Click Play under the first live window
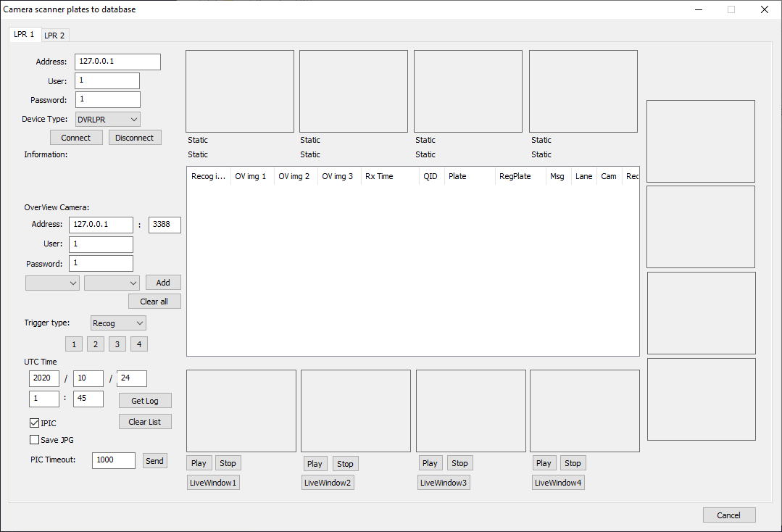 coord(199,463)
